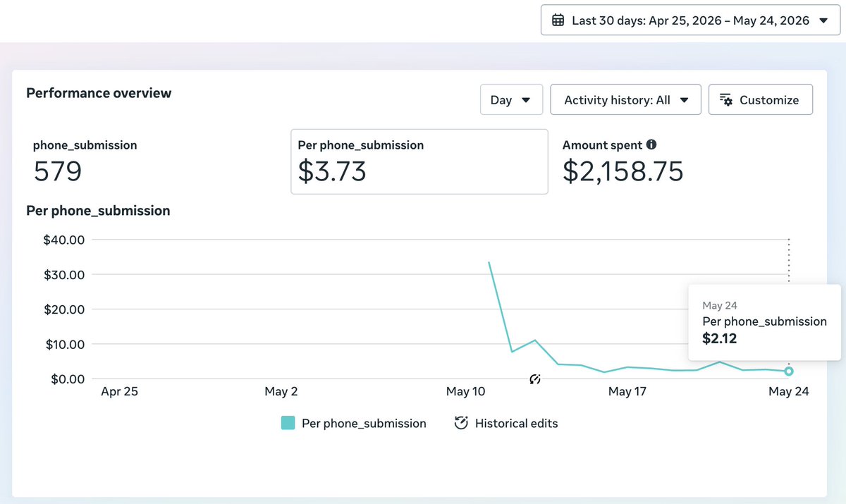Image resolution: width=846 pixels, height=504 pixels.
Task: Click the Performance overview heading
Action: coord(99,93)
